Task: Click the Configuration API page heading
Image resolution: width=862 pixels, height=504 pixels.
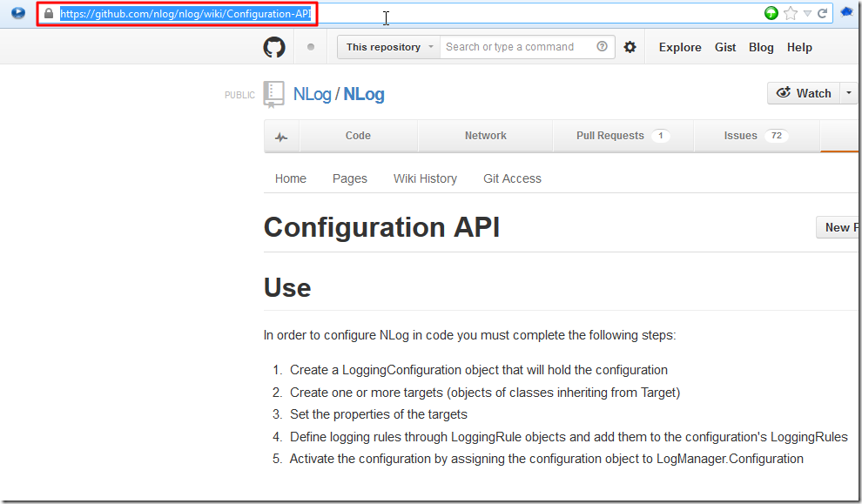Action: [382, 227]
